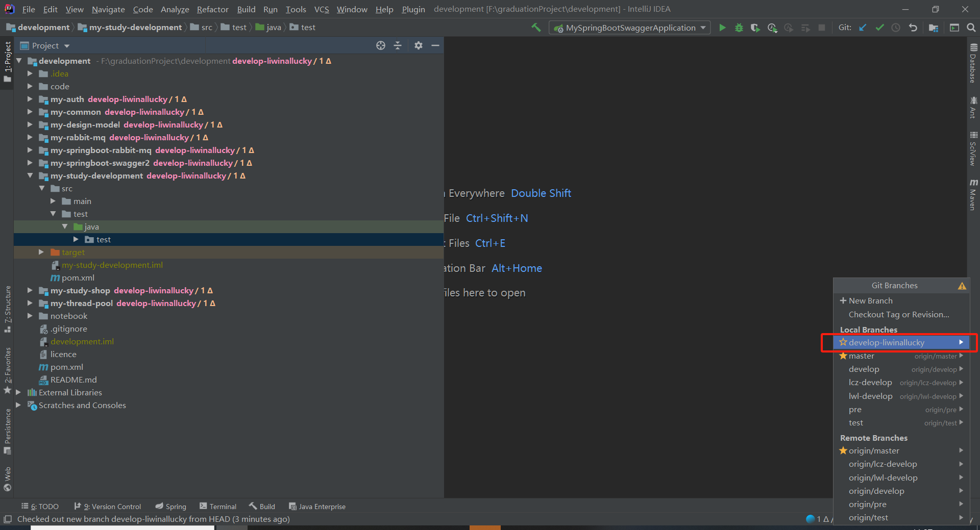Open the File menu
The image size is (980, 530).
(29, 9)
